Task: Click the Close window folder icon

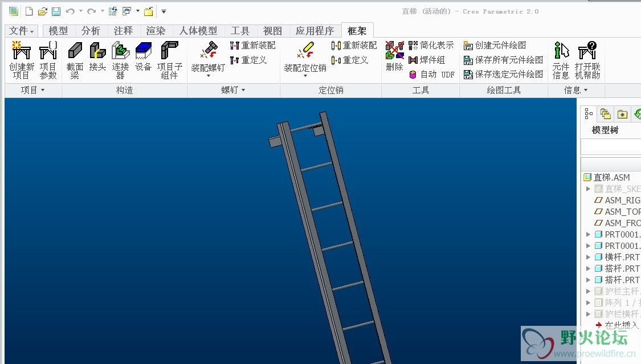Action: 148,11
